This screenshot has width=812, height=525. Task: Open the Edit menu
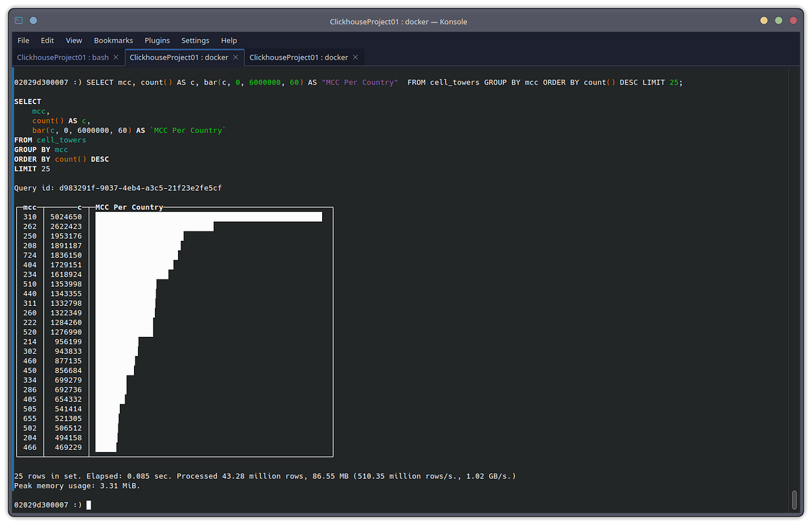point(47,40)
